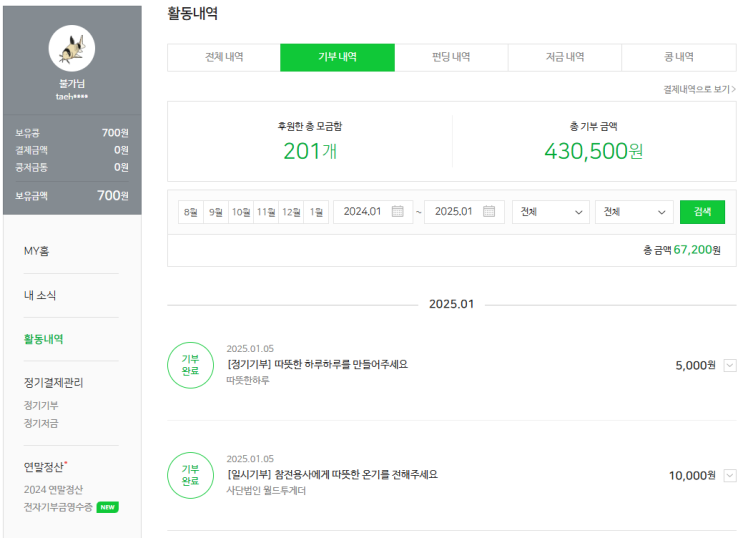Switch to the 전체 내역 tab
This screenshot has width=743, height=538.
coord(223,58)
